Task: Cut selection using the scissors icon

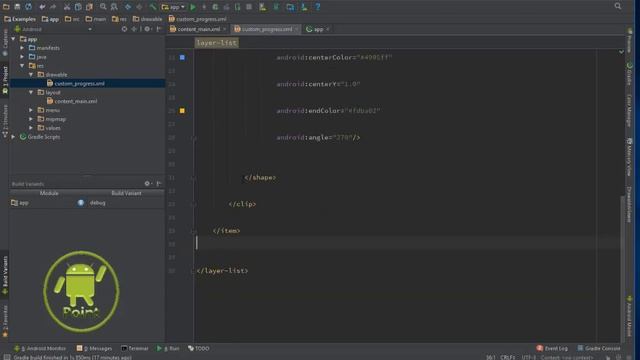Action: pos(67,7)
